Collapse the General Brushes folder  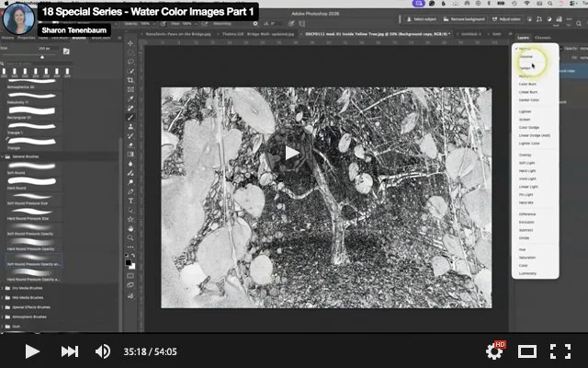(x=3, y=156)
